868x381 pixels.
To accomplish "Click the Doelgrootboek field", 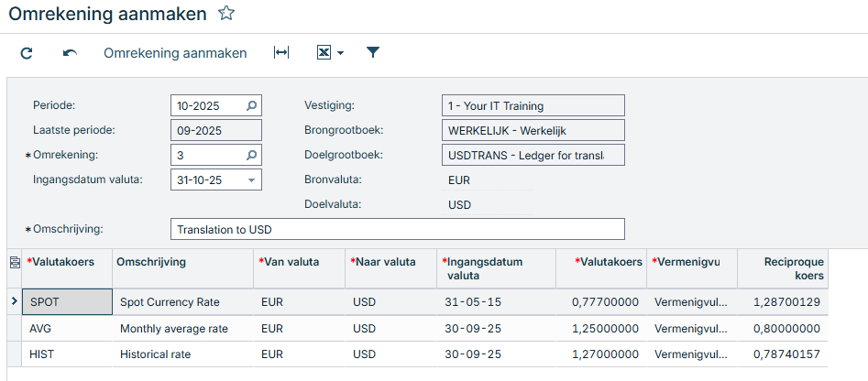I will (x=532, y=155).
